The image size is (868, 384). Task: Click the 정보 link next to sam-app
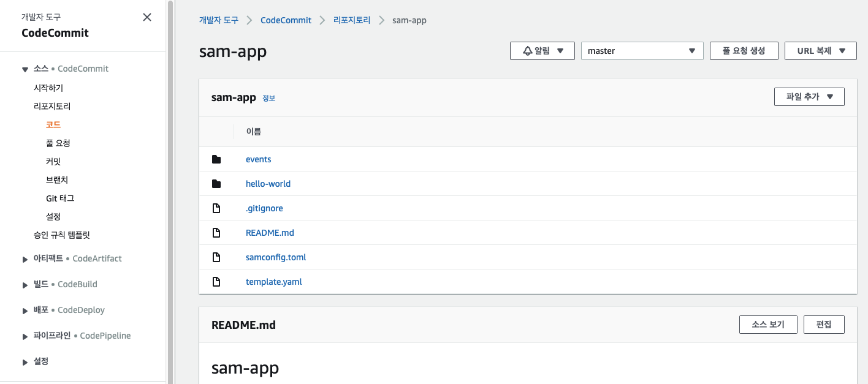click(268, 98)
